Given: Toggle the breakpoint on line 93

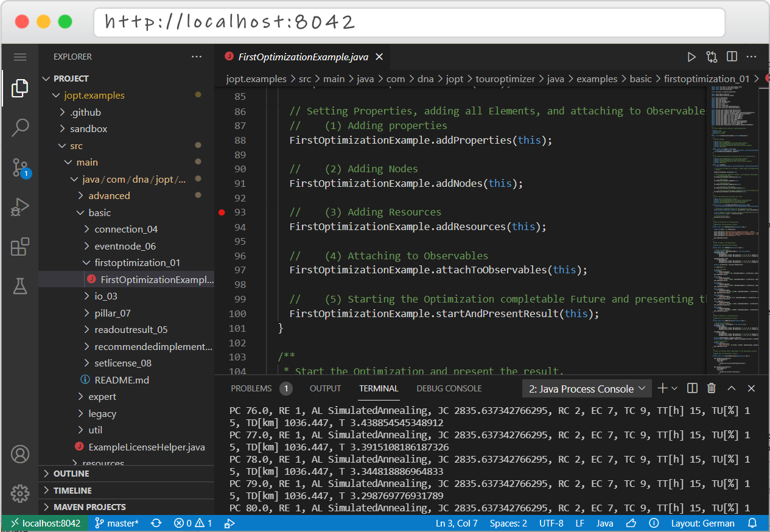Looking at the screenshot, I should (222, 212).
